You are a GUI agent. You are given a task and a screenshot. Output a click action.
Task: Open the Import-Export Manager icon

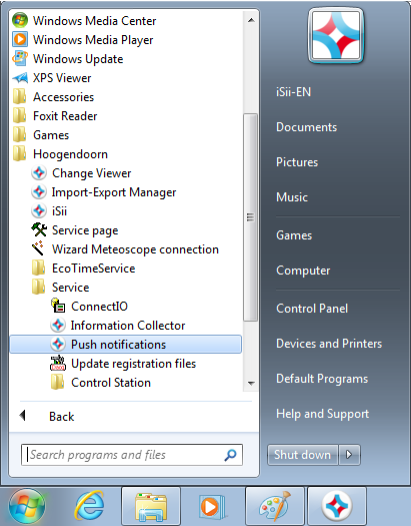point(39,192)
